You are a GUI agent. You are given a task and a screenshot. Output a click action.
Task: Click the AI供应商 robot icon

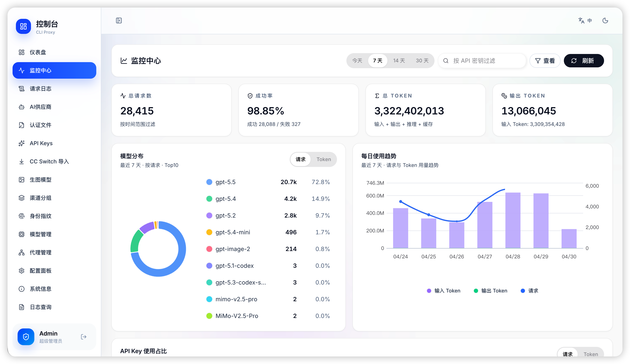22,107
